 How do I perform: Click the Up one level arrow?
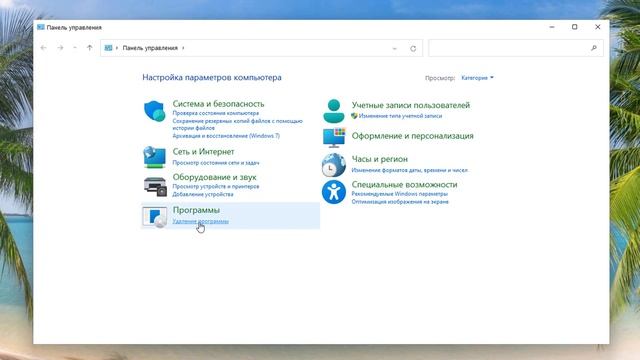coord(89,48)
